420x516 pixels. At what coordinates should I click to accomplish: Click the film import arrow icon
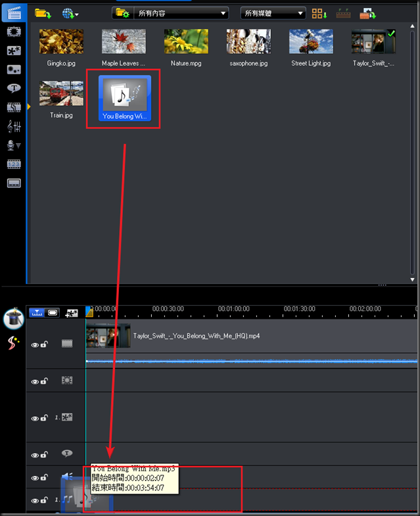click(x=367, y=14)
